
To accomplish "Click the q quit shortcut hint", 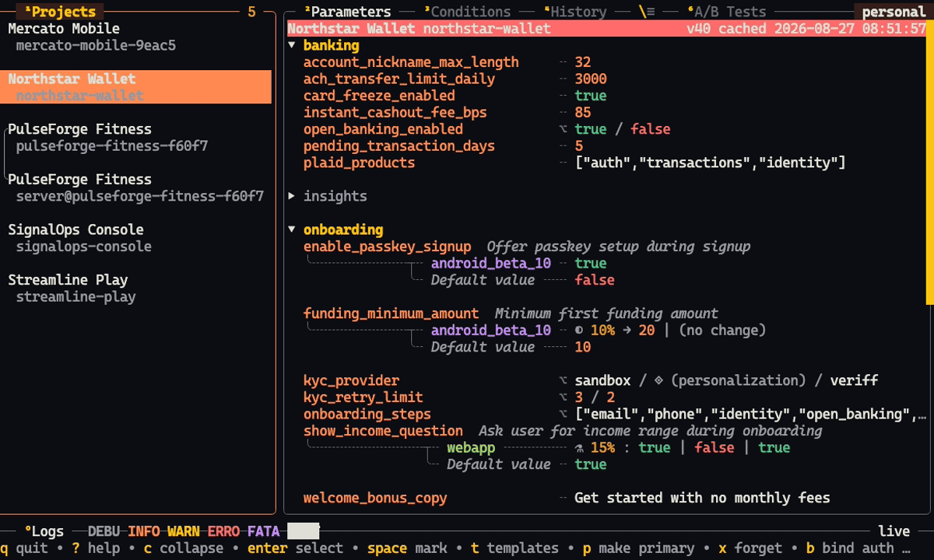I will [24, 548].
